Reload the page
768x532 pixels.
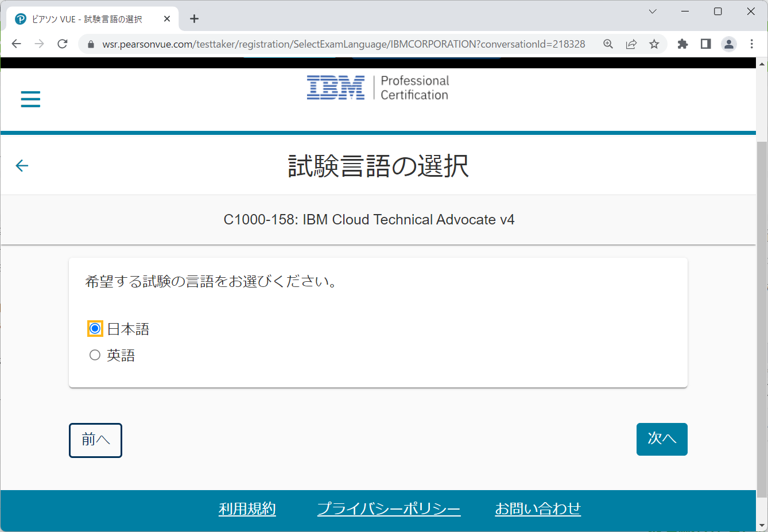coord(62,44)
